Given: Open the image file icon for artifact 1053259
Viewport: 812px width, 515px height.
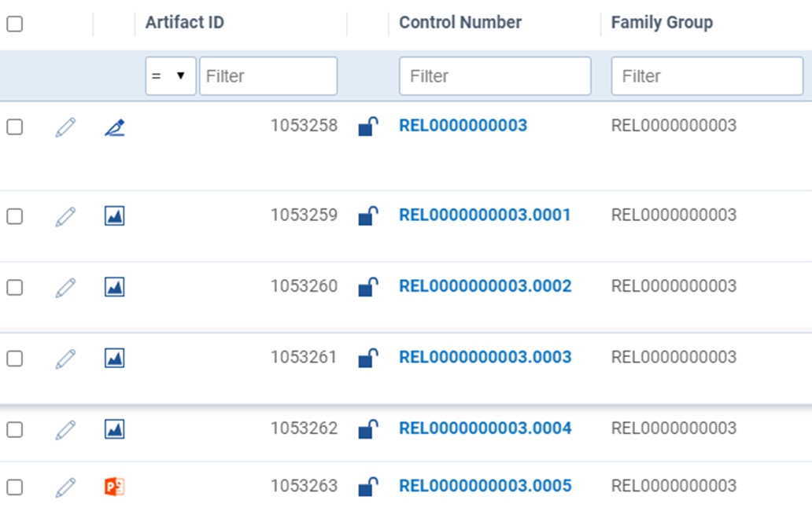Looking at the screenshot, I should pyautogui.click(x=114, y=216).
